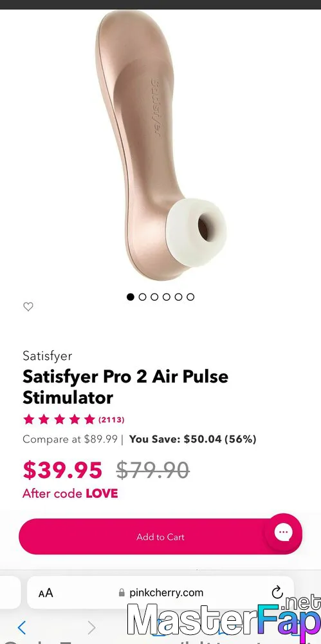Select the first carousel dot

(131, 296)
